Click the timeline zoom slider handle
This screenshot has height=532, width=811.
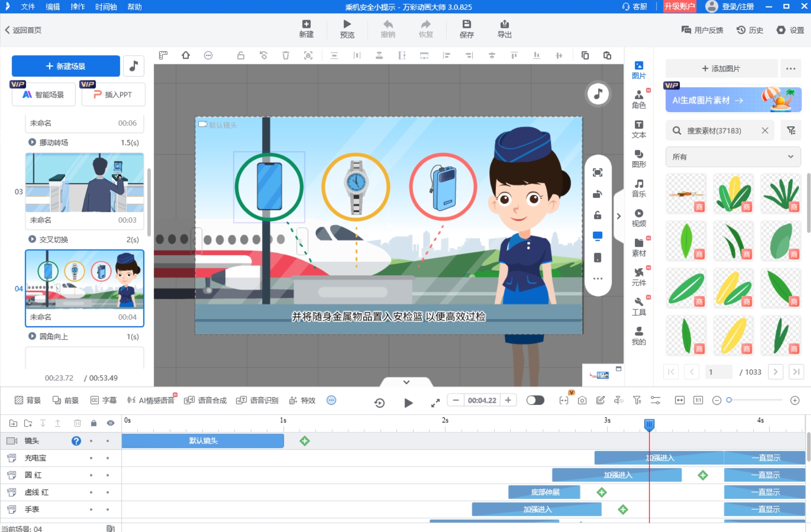click(729, 400)
